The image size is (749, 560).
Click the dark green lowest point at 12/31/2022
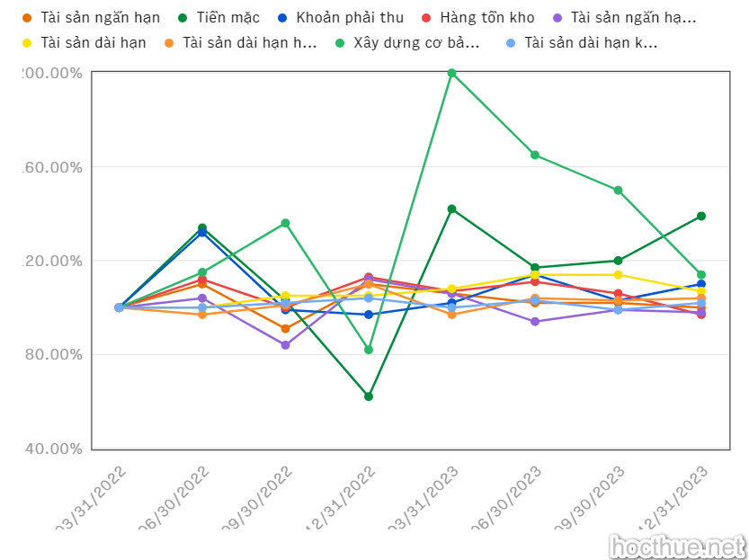[369, 396]
